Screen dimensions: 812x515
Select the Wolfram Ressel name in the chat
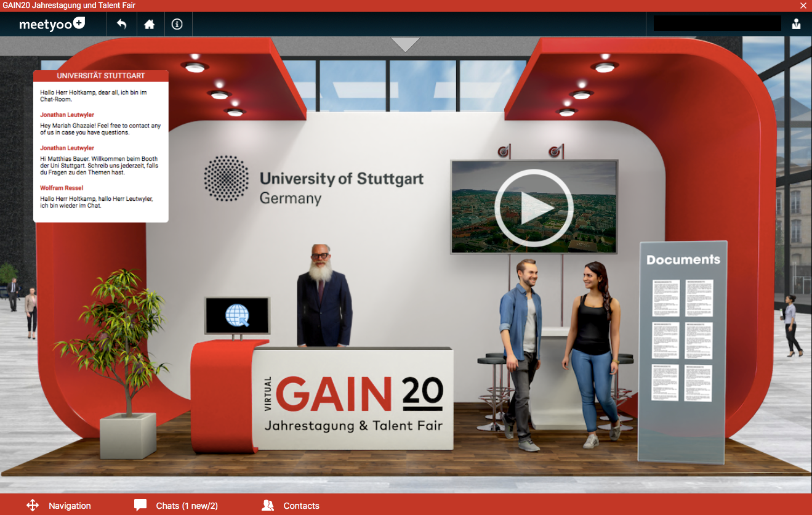click(x=62, y=188)
